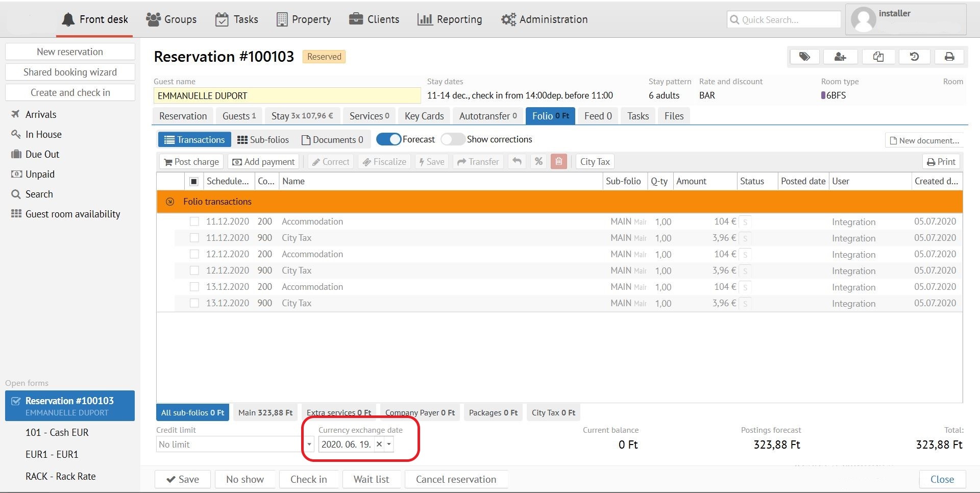
Task: Open the Credit limit dropdown arrow
Action: coord(309,445)
